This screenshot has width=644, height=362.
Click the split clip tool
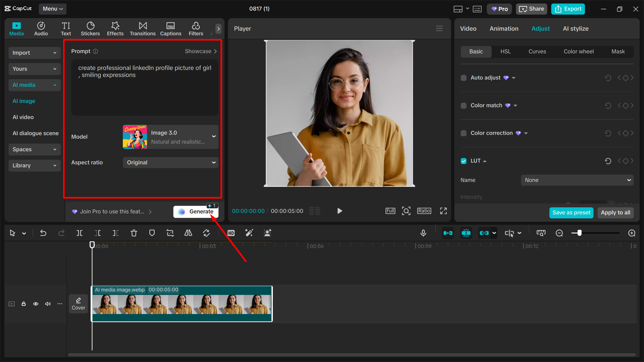pos(80,233)
